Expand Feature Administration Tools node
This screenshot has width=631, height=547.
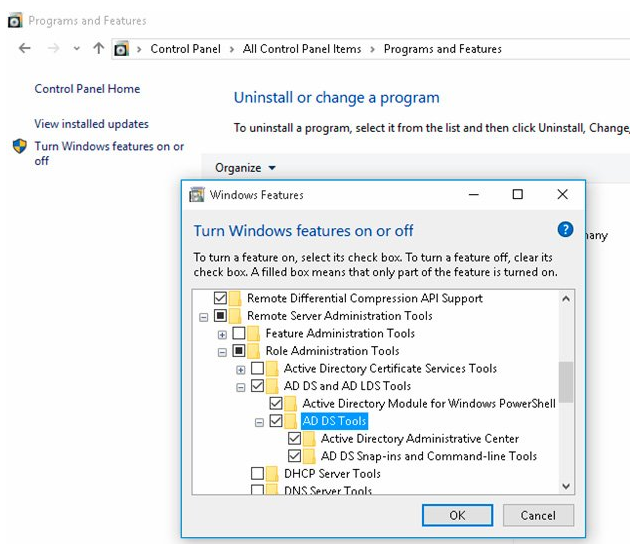pyautogui.click(x=222, y=335)
